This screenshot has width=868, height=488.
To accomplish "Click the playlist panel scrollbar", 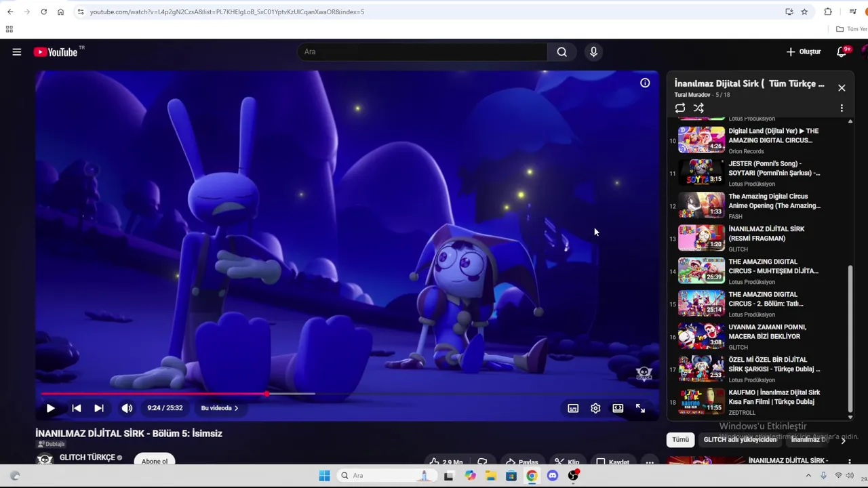I will click(x=850, y=339).
